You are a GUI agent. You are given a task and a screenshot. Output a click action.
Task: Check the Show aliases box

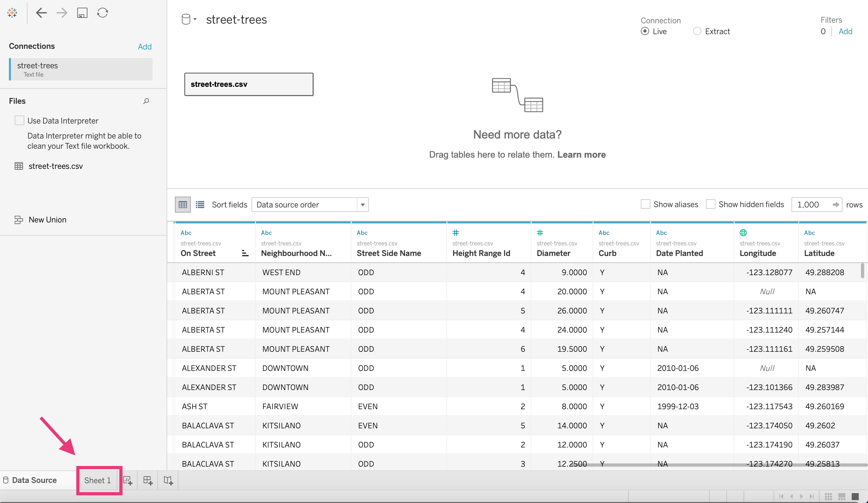[x=645, y=204]
